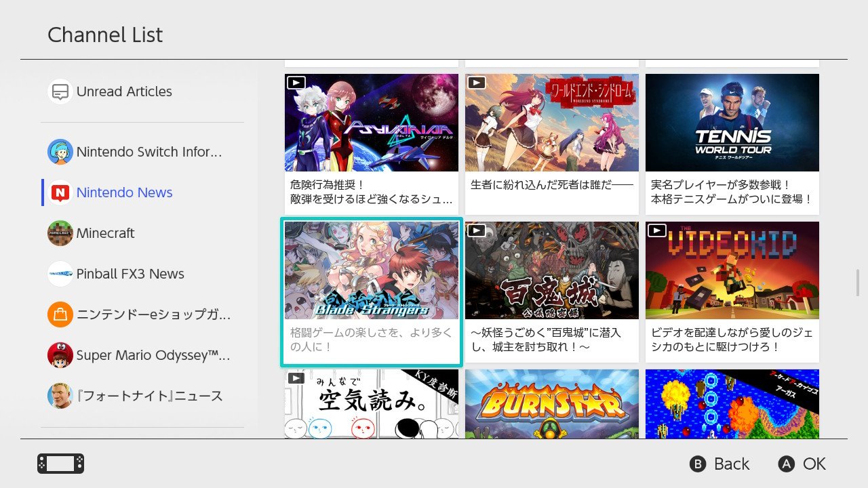Click the Super Mario Odyssey Mario icon
This screenshot has width=868, height=488.
[x=60, y=355]
